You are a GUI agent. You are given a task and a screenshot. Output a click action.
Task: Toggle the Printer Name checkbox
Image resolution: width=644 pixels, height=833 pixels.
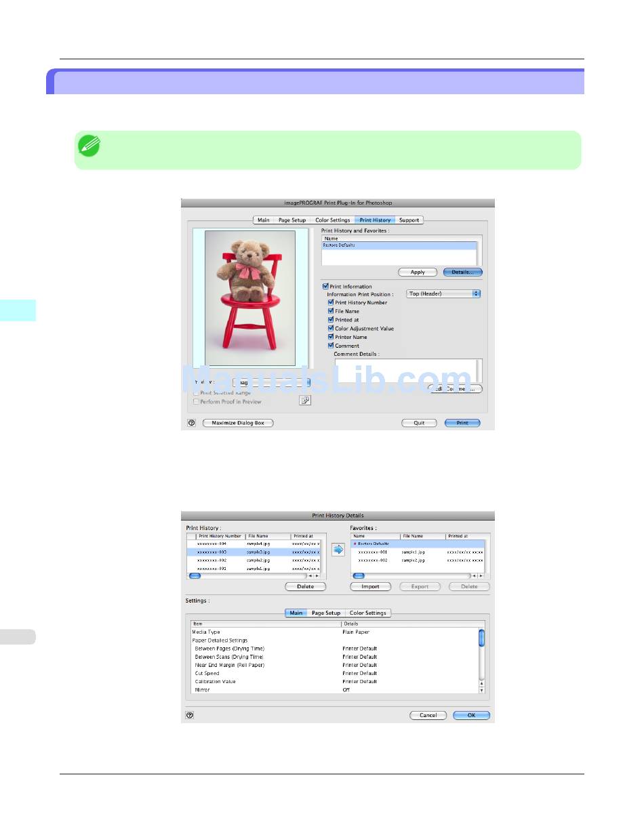[x=331, y=337]
